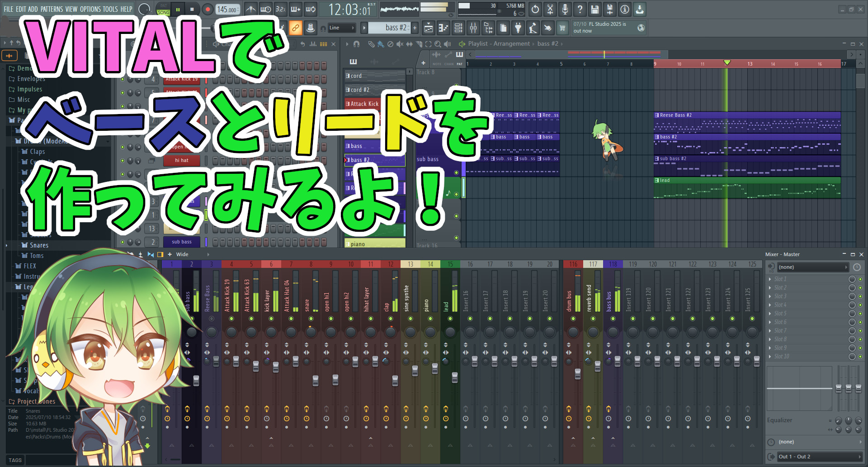This screenshot has height=467, width=868.
Task: Select the Attack Kick pattern in picker
Action: (363, 104)
